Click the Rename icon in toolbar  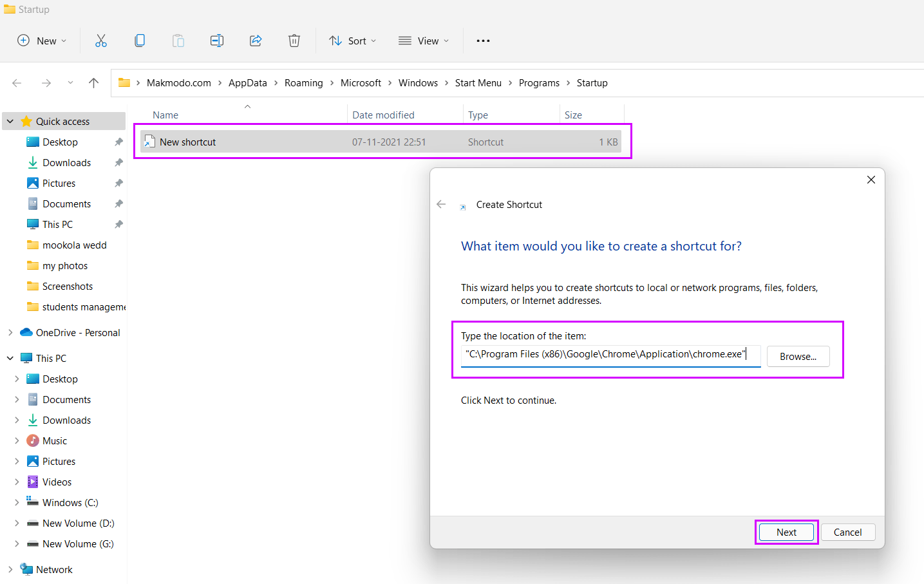point(217,41)
